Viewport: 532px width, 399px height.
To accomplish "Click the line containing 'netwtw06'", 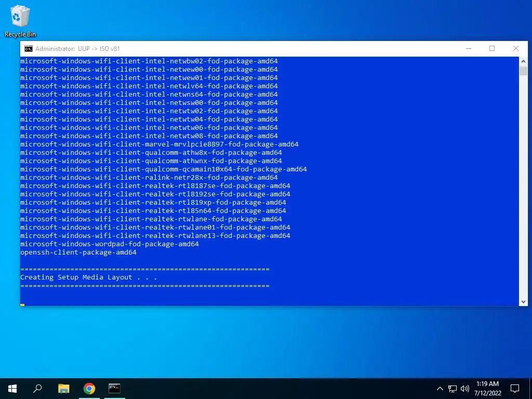I will (149, 128).
